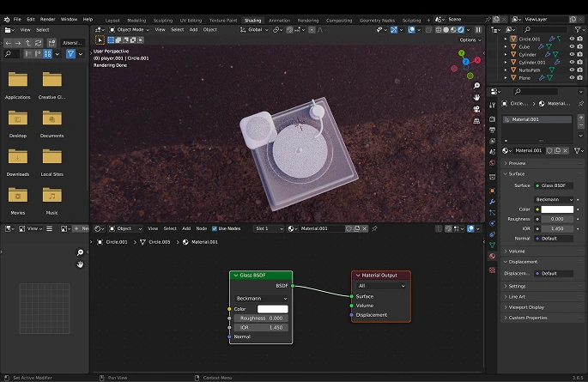Enable rendered viewport shading mode
The width and height of the screenshot is (588, 382).
pos(461,29)
